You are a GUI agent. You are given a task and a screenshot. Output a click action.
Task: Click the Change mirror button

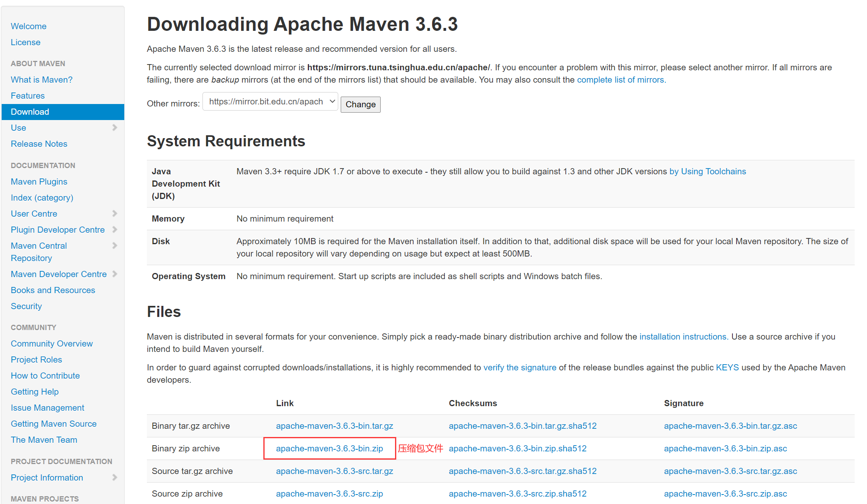(x=360, y=104)
